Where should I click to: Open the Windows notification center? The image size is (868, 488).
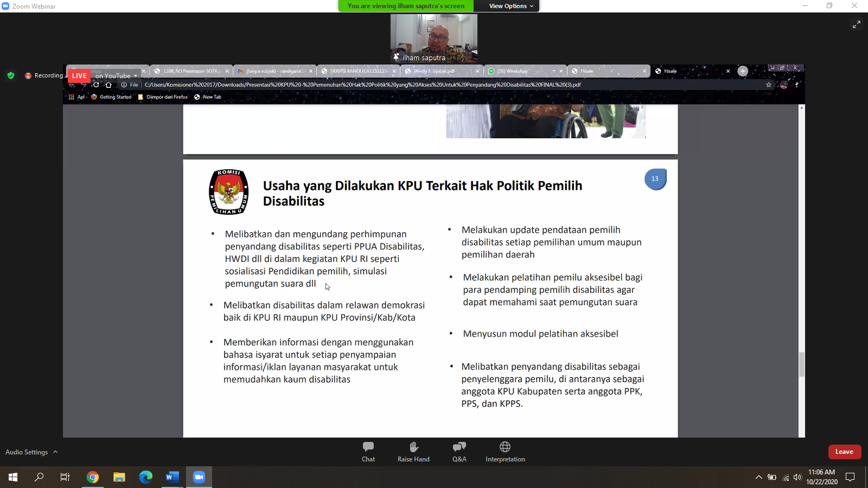pyautogui.click(x=850, y=477)
